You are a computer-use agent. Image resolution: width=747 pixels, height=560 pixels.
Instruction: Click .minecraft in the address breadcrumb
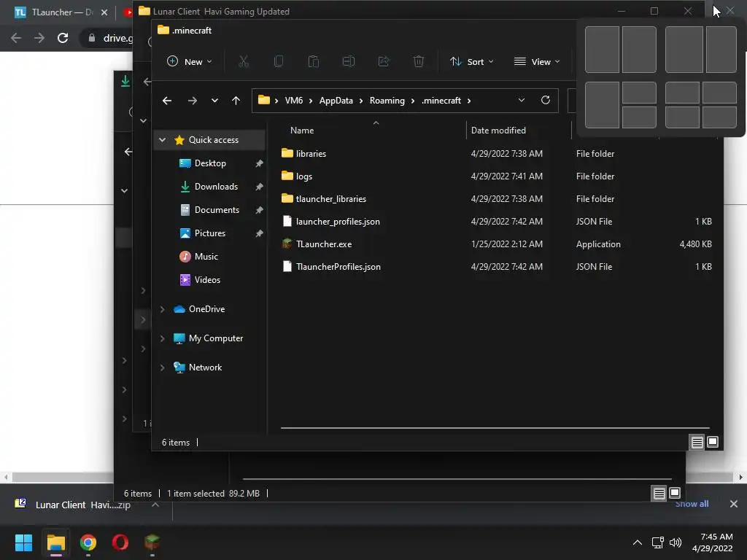pyautogui.click(x=441, y=101)
